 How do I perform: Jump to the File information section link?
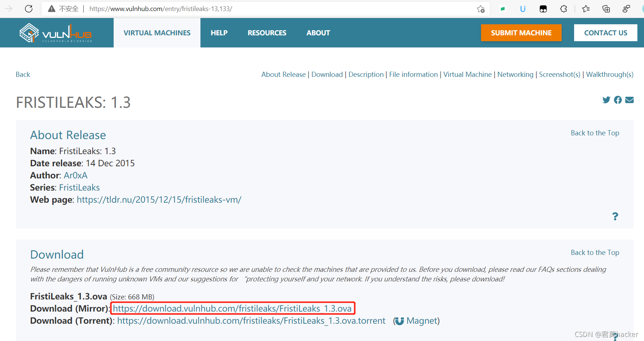(413, 74)
